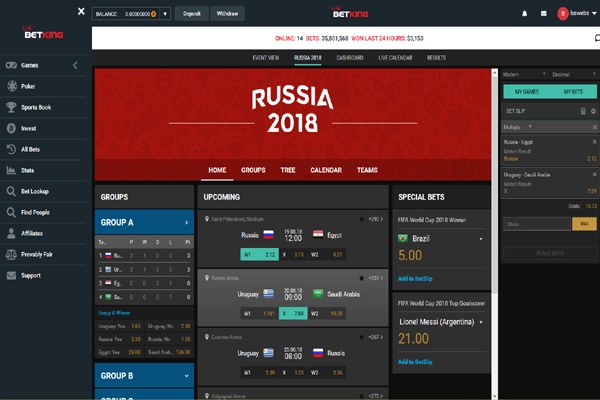Add Brazil winner to BetSlip
Screen dimensions: 600x400
pyautogui.click(x=415, y=279)
